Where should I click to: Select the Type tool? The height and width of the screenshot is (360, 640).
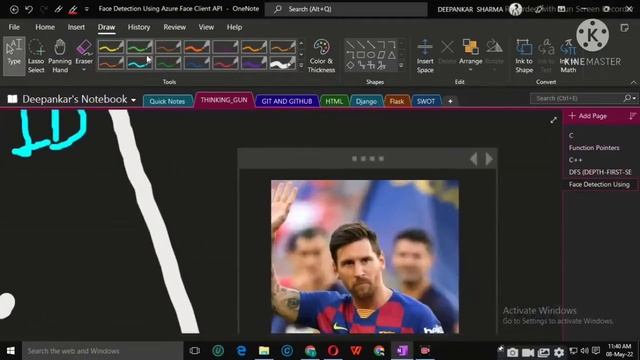coord(14,56)
